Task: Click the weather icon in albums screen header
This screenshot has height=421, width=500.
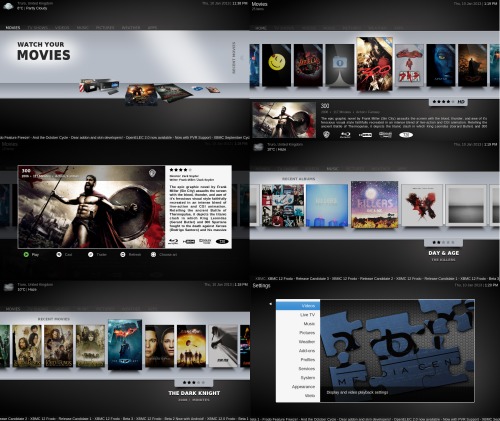Action: (x=259, y=147)
